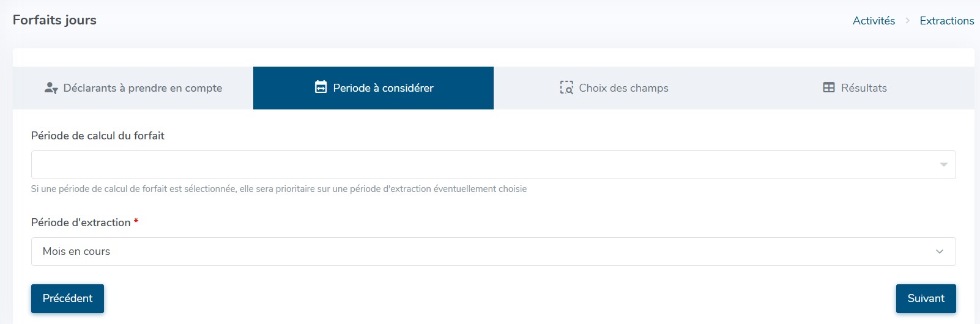Expand Période de calcul du forfait arrow

coord(943,164)
